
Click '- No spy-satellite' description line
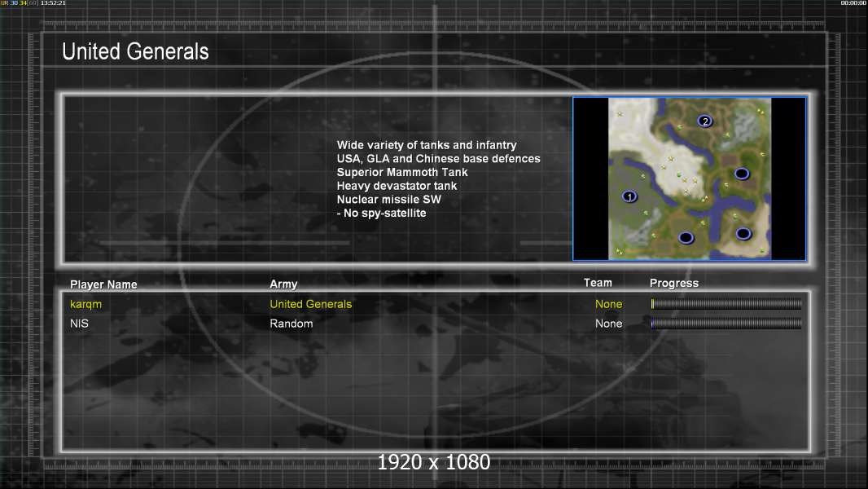(x=381, y=214)
